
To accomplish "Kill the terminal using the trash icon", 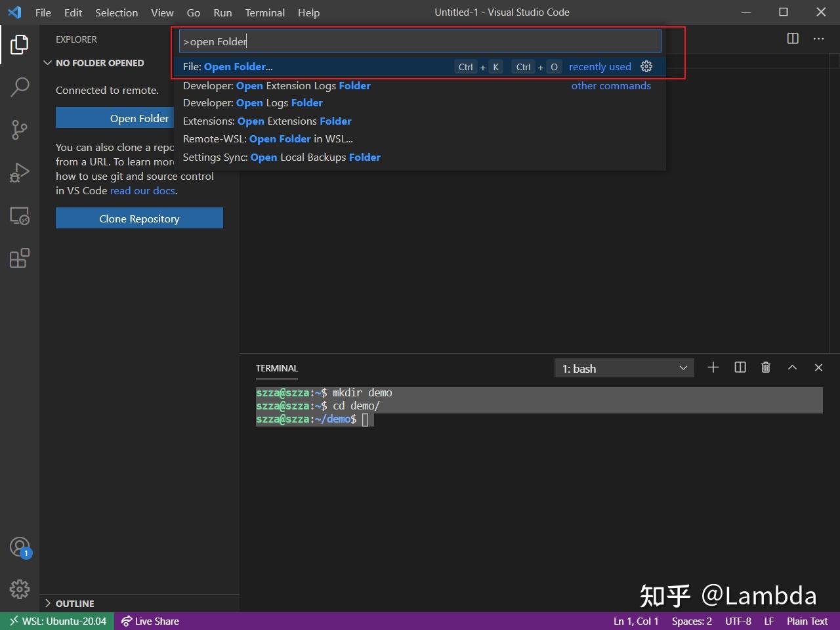I will tap(765, 367).
